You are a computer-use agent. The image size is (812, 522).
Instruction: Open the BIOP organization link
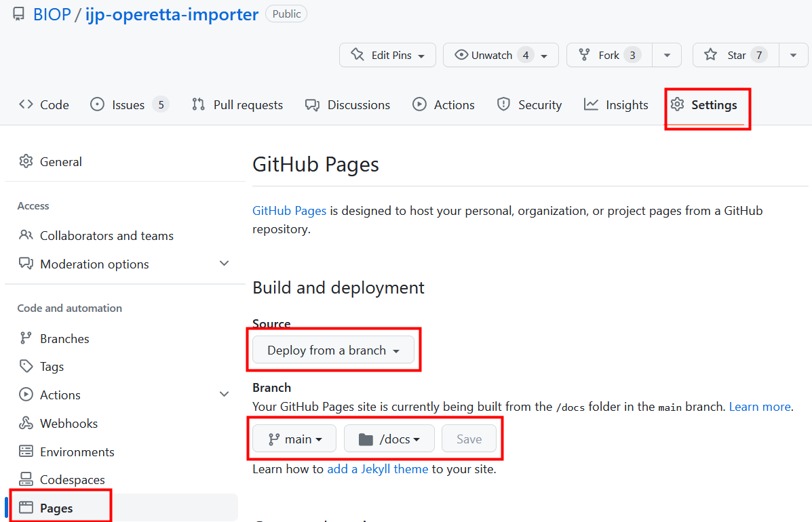52,14
